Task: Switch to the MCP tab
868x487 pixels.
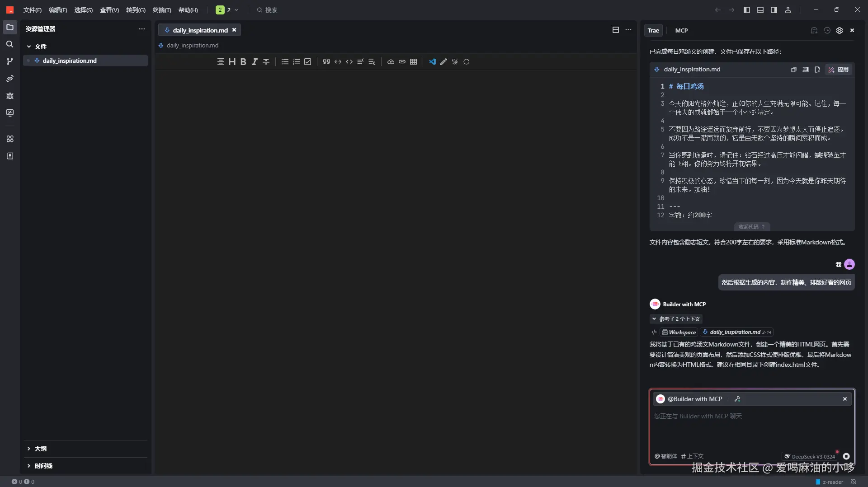Action: coord(681,30)
